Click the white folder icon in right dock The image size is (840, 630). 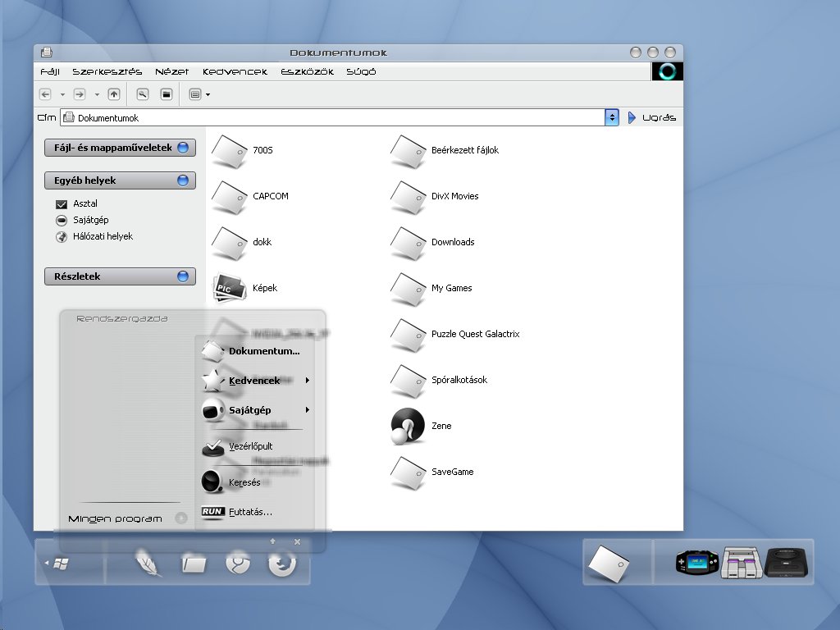608,564
